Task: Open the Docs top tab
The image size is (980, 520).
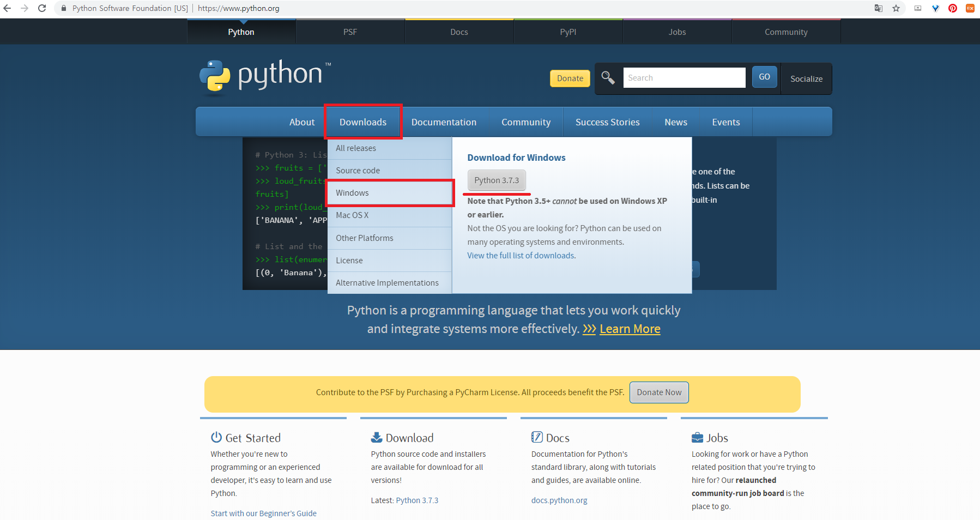Action: 459,32
